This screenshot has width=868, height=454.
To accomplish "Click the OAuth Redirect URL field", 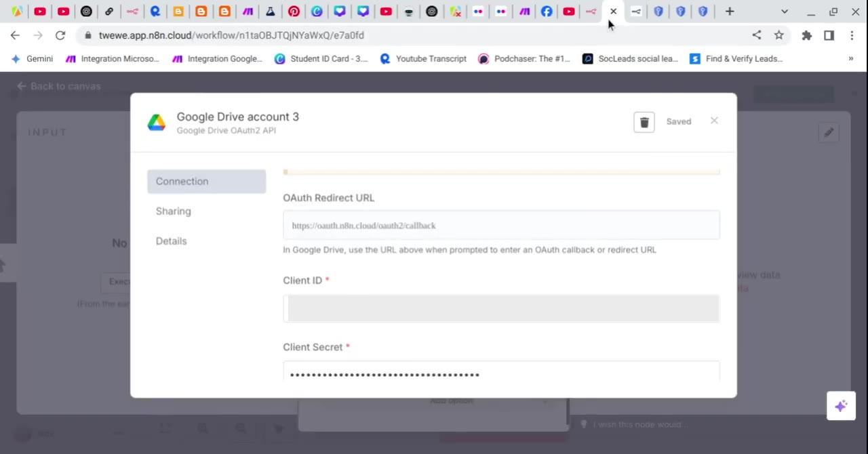I will pyautogui.click(x=501, y=225).
